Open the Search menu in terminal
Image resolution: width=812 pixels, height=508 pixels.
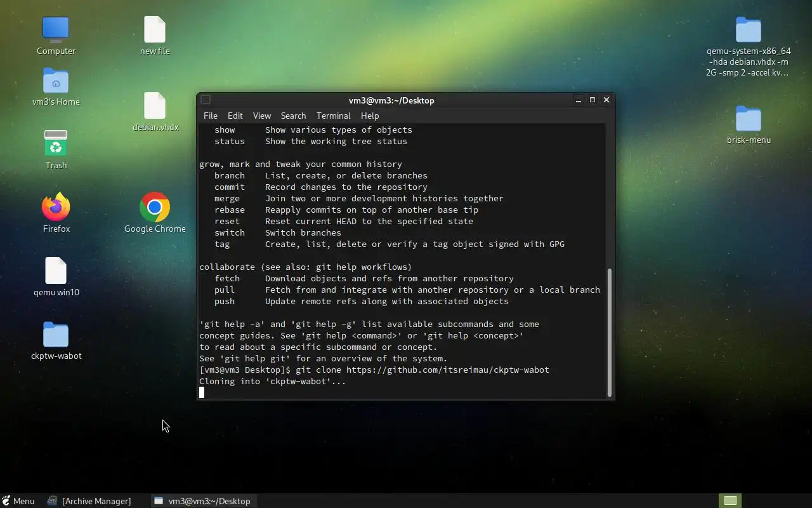point(293,116)
